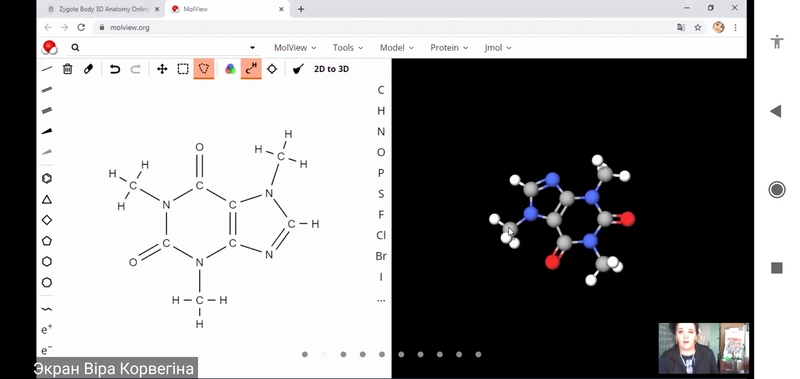Tap the accessibility figure icon
This screenshot has height=379, width=800.
coord(777,41)
